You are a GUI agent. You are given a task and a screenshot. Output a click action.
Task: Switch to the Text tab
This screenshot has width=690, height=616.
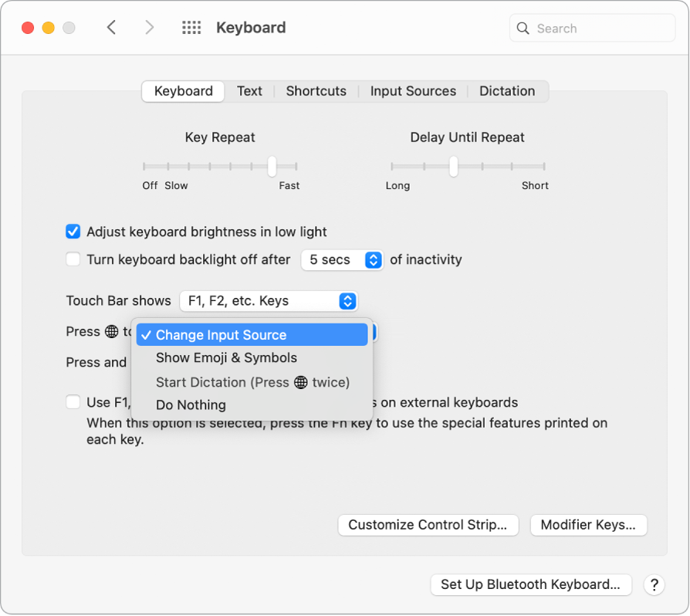tap(250, 90)
